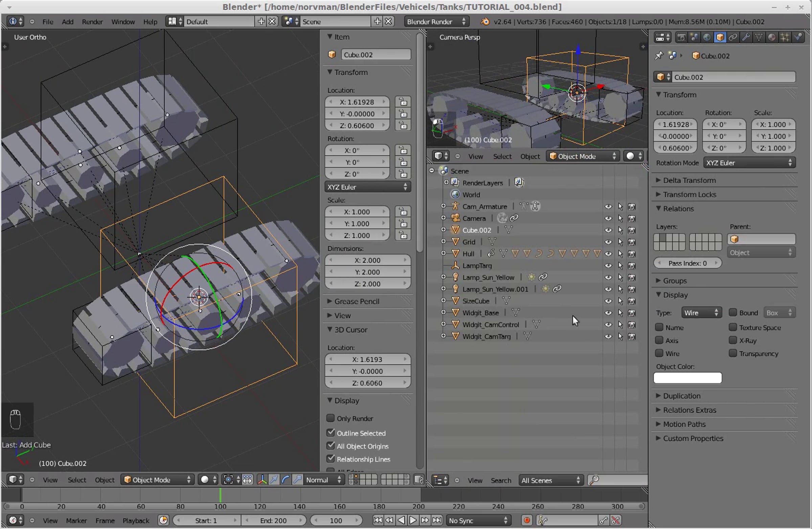Open the World properties tab (globe icon)
This screenshot has height=529, width=812.
pos(707,37)
